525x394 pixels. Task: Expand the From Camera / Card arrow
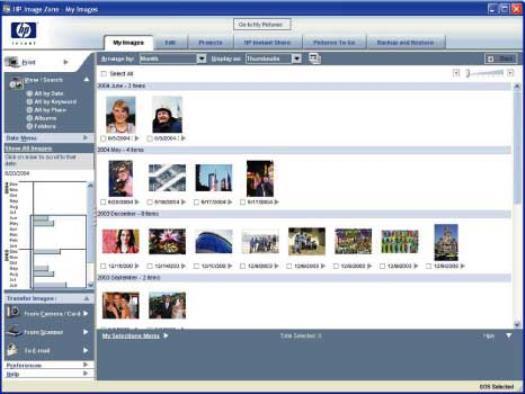(85, 313)
